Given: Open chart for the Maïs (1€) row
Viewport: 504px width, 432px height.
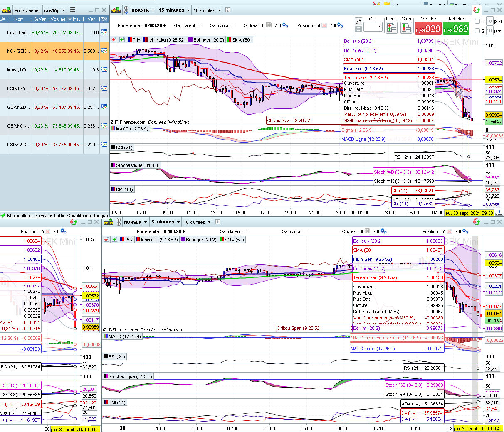Looking at the screenshot, I should 104,70.
